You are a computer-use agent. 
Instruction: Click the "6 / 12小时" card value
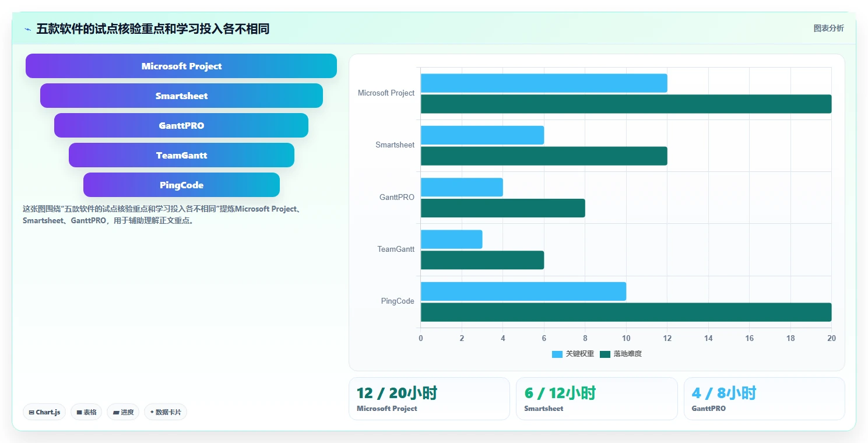(x=560, y=393)
